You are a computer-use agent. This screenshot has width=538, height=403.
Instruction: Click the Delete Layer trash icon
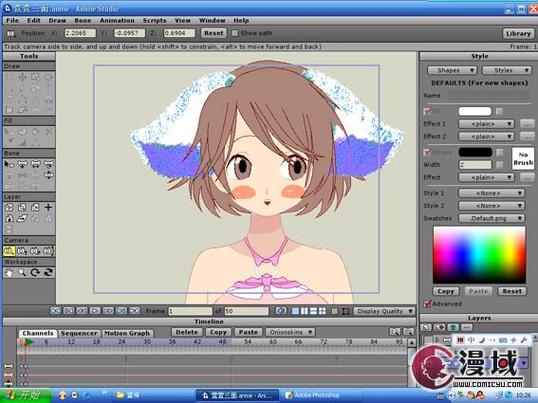click(x=453, y=327)
